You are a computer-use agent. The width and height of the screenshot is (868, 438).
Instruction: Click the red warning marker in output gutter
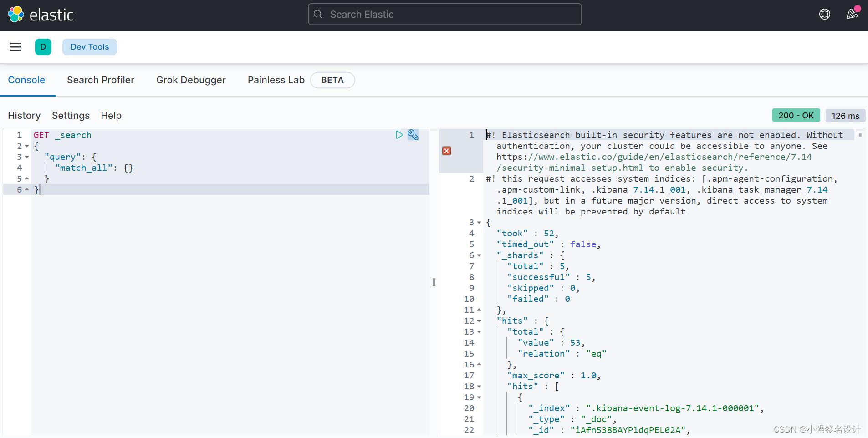(x=447, y=151)
